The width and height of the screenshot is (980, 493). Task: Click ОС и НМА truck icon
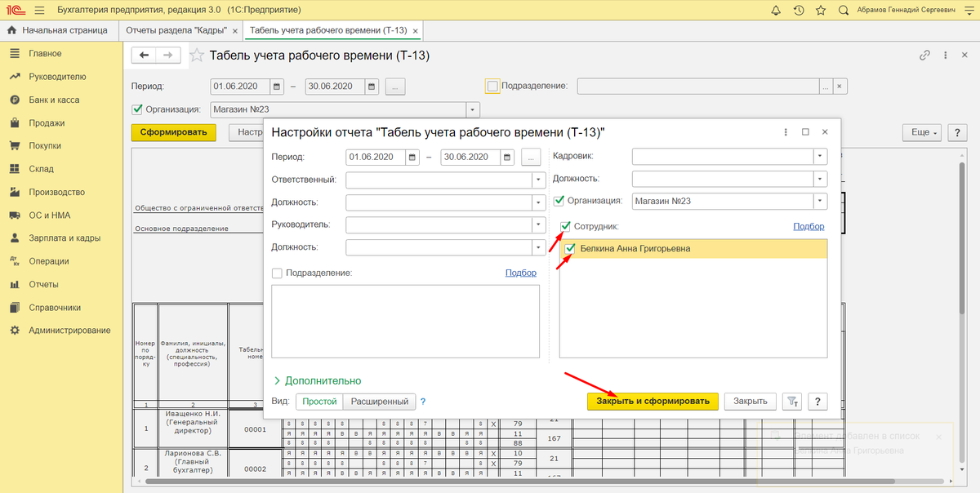tap(14, 215)
